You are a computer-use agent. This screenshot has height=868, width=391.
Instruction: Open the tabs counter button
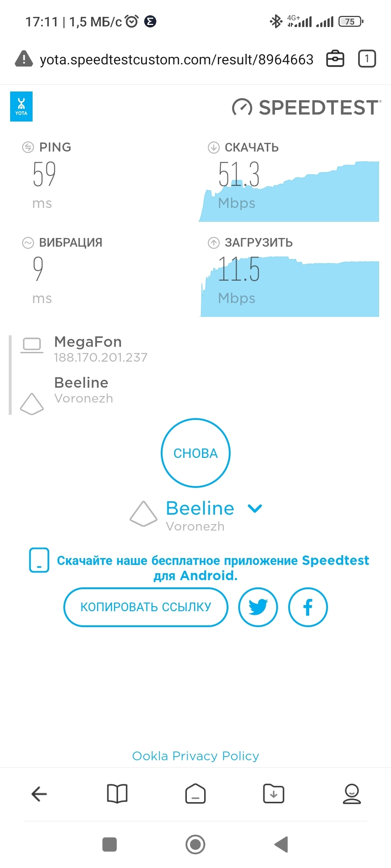pos(367,59)
